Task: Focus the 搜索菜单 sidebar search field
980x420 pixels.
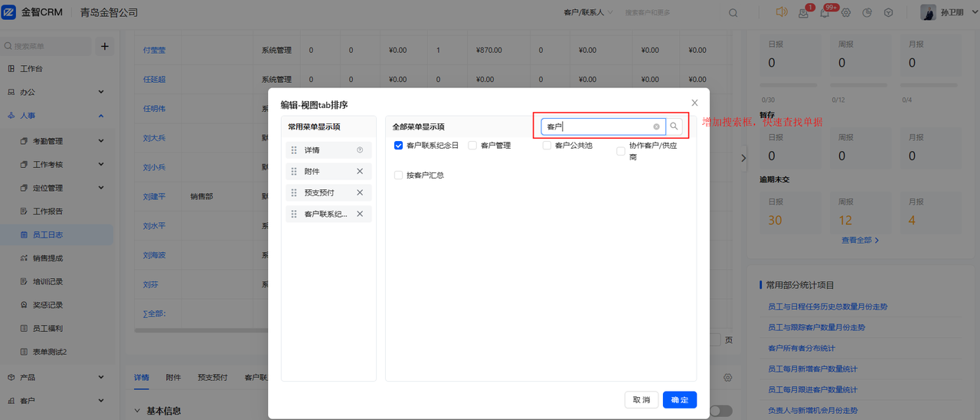Action: pyautogui.click(x=46, y=46)
